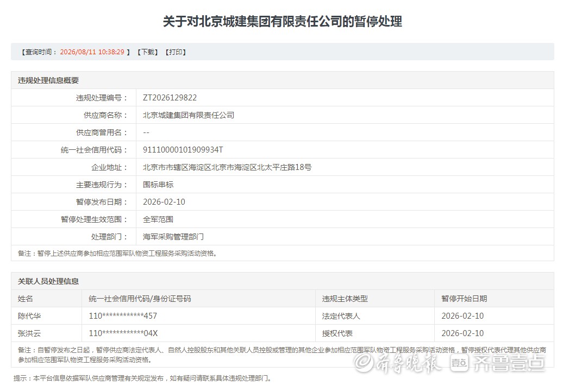Viewport: 563px width, 392px height.
Task: Click the 统一社会信用代码/身份证号码 column header
Action: coord(140,299)
